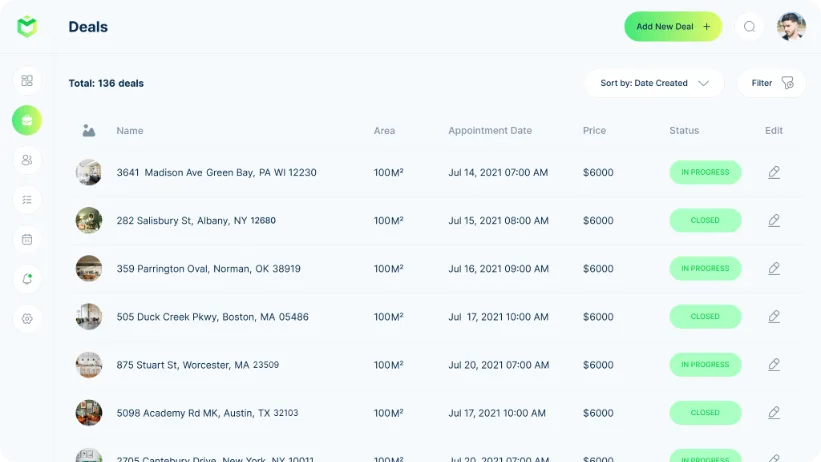
Task: Click $6000 price for 3641 Madison Ave
Action: pos(598,172)
